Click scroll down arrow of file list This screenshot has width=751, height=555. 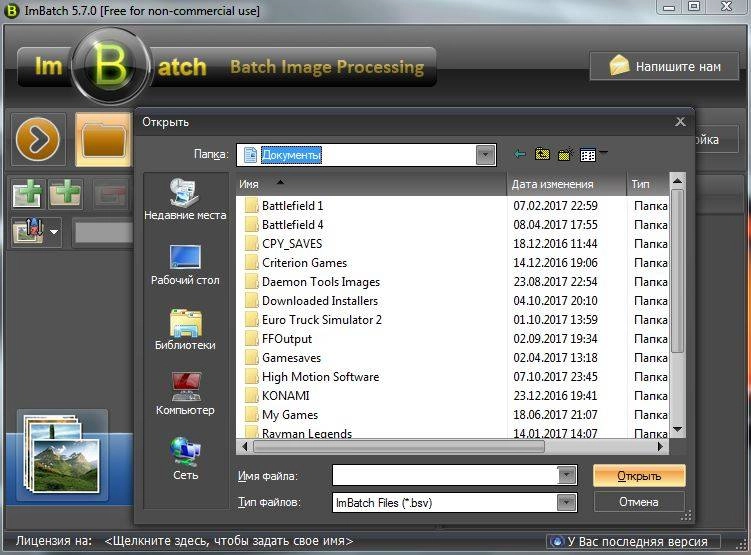pos(677,430)
